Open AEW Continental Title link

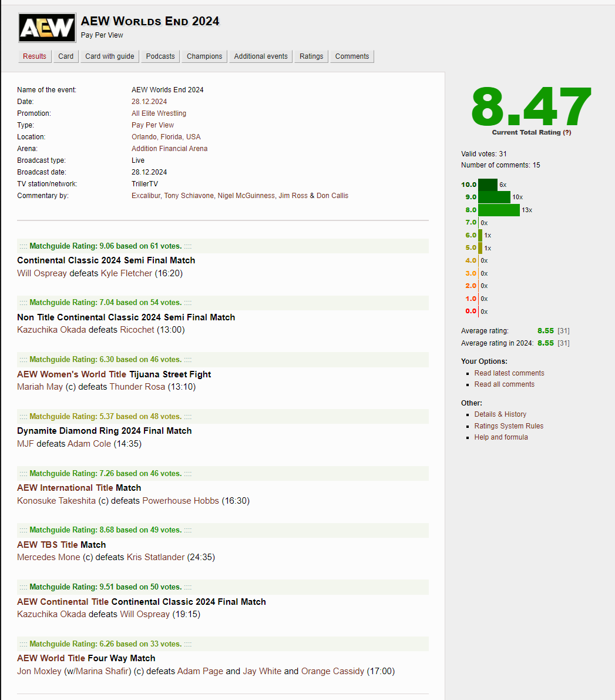(63, 602)
